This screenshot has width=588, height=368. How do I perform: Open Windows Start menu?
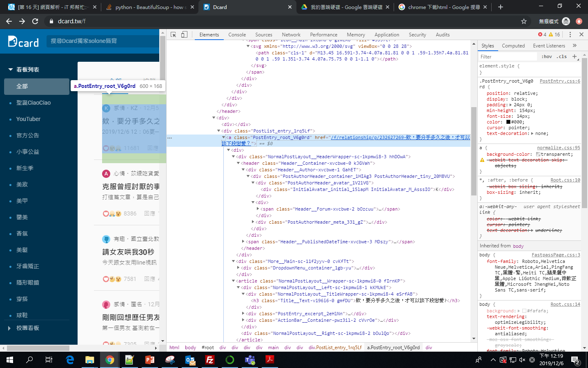(10, 360)
